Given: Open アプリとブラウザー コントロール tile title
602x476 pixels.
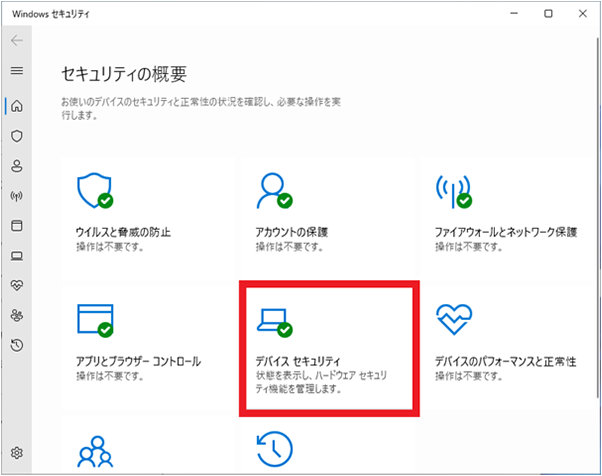Looking at the screenshot, I should pos(139,361).
